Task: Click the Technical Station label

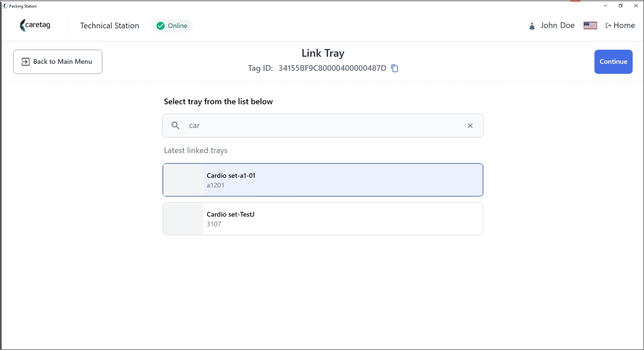Action: 109,26
